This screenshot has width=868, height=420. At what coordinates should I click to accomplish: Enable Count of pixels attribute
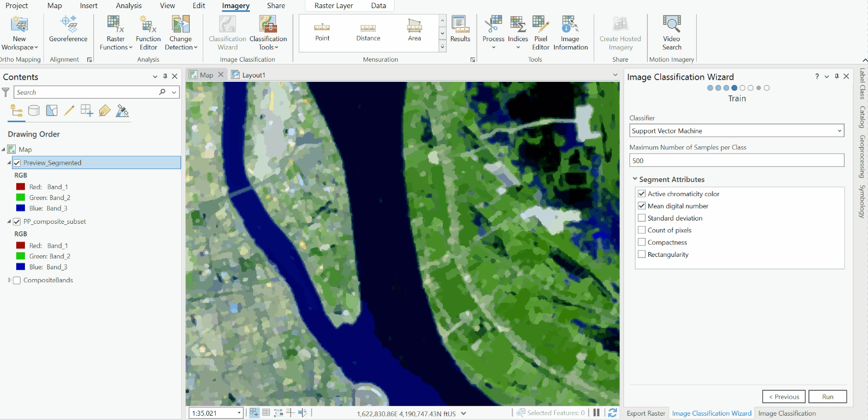click(x=642, y=230)
